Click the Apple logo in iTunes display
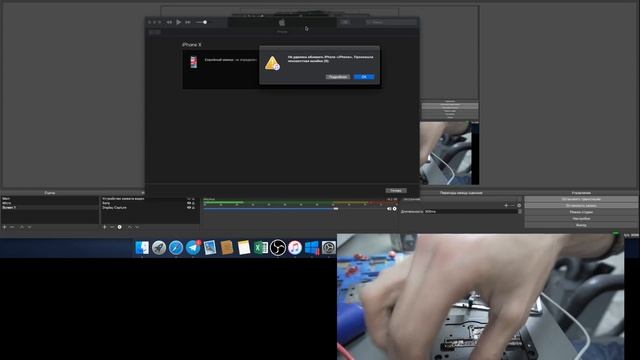 click(282, 22)
